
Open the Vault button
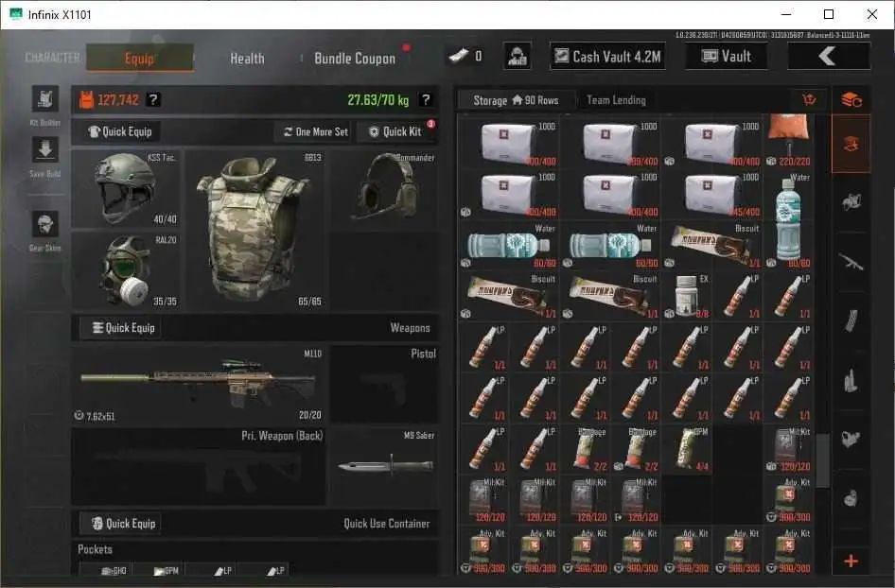[727, 56]
